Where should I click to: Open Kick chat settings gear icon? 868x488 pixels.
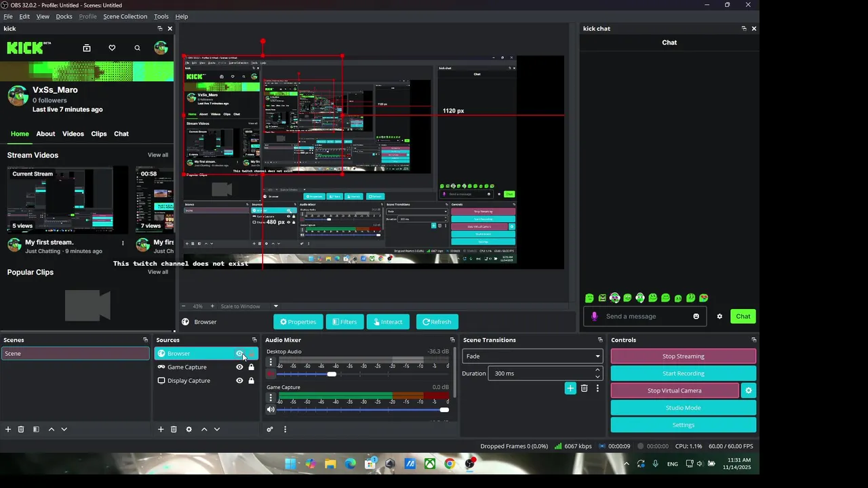tap(719, 317)
